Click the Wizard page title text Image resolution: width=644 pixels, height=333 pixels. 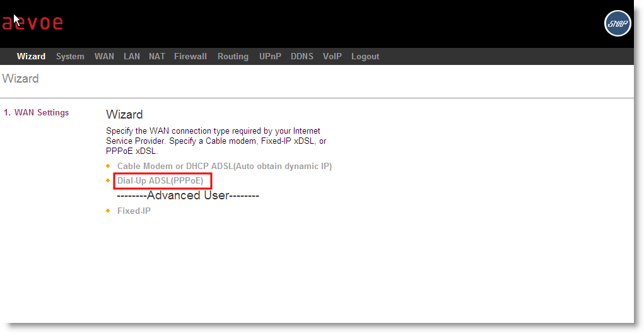(21, 78)
